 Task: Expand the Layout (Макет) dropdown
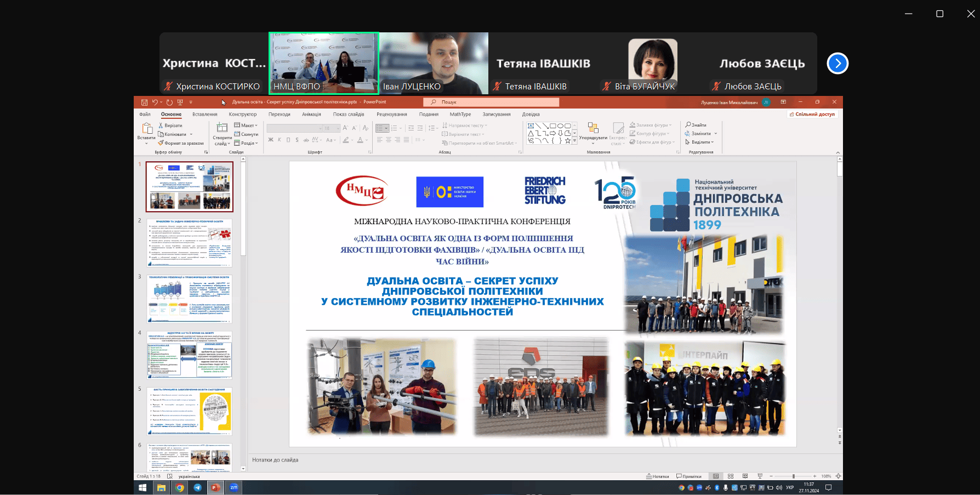coord(246,126)
